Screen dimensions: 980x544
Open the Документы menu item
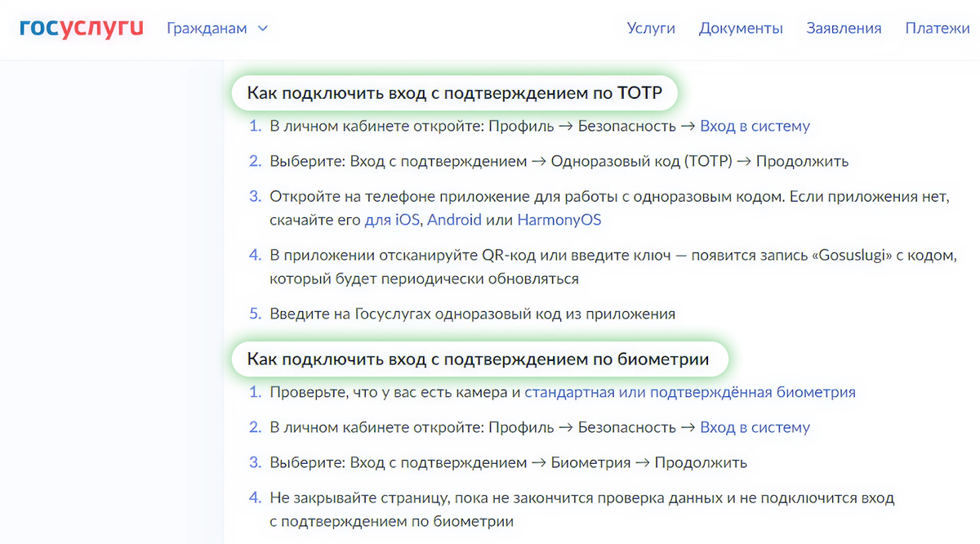tap(741, 29)
